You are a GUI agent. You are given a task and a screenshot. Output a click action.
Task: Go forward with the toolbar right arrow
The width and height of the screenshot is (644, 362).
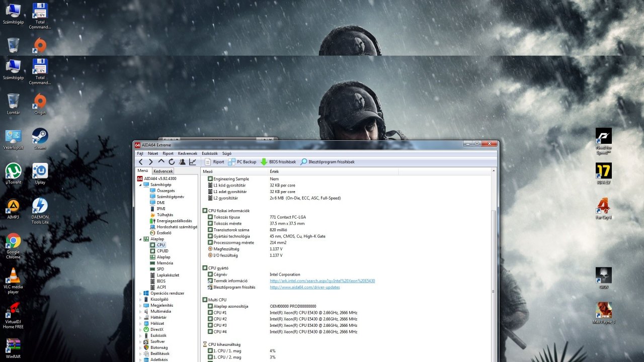(150, 162)
